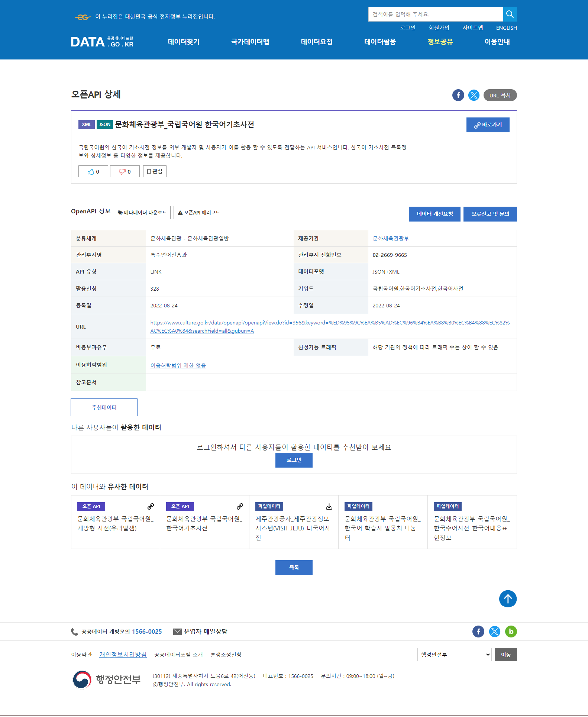Select the 추천데이터 tab
Image resolution: width=588 pixels, height=717 pixels.
[x=104, y=408]
